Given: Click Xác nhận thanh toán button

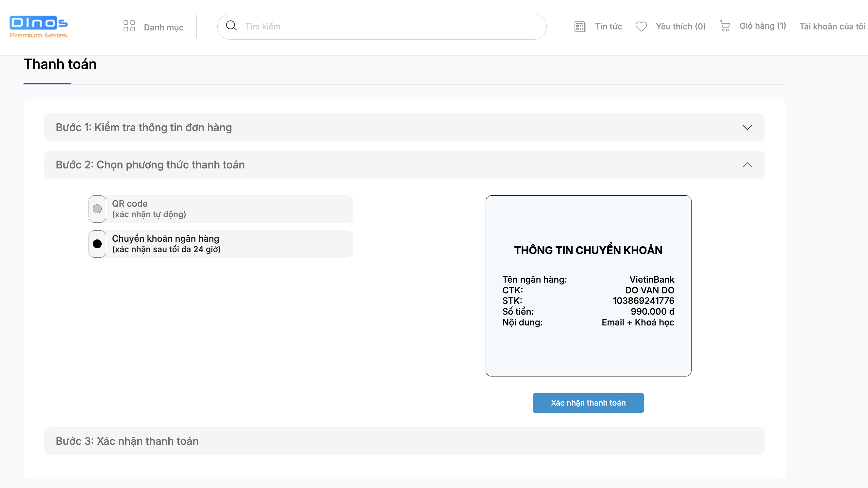Looking at the screenshot, I should pyautogui.click(x=588, y=403).
